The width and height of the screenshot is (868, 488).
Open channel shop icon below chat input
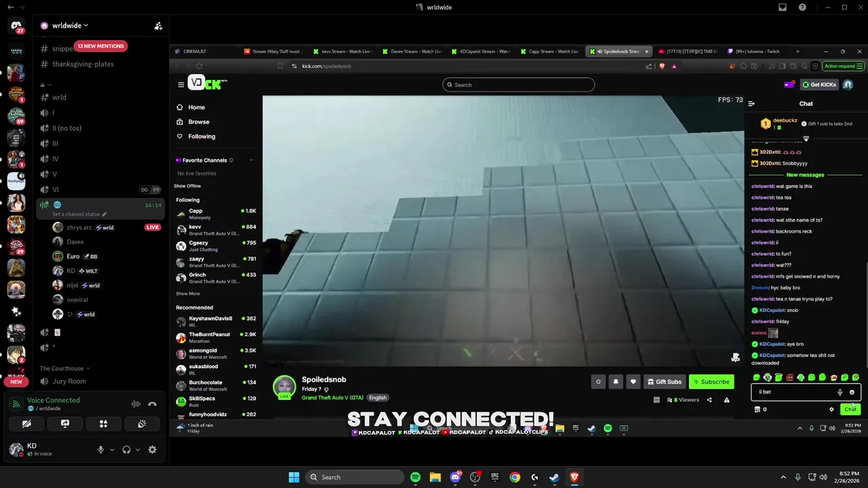coord(757,409)
